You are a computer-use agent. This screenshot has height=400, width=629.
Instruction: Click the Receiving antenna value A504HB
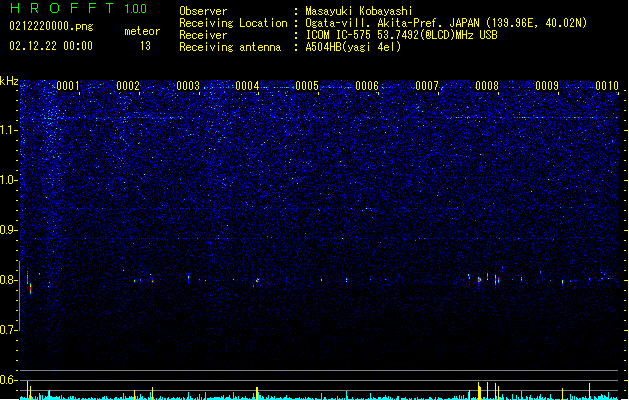(x=353, y=47)
